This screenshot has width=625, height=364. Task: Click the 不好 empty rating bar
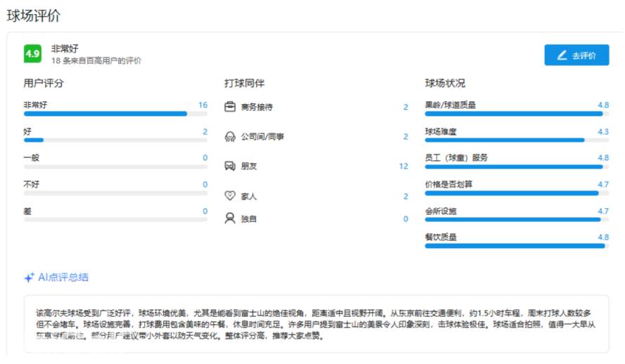click(115, 193)
